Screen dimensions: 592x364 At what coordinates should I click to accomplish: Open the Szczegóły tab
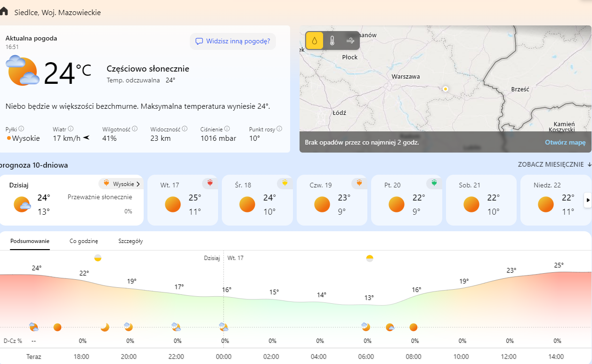(130, 241)
